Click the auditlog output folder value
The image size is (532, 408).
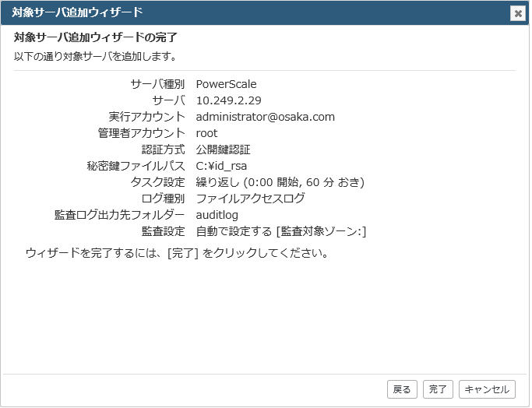[x=217, y=215]
